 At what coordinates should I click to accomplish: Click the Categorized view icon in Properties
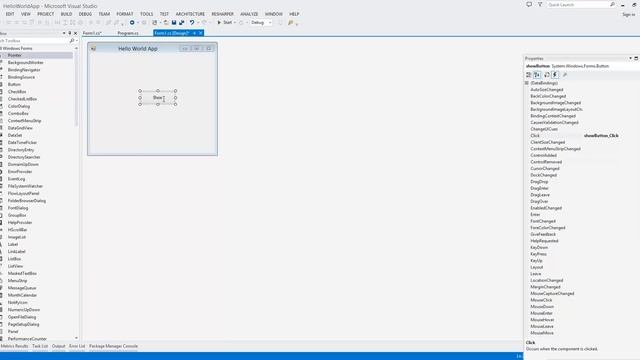(x=529, y=75)
